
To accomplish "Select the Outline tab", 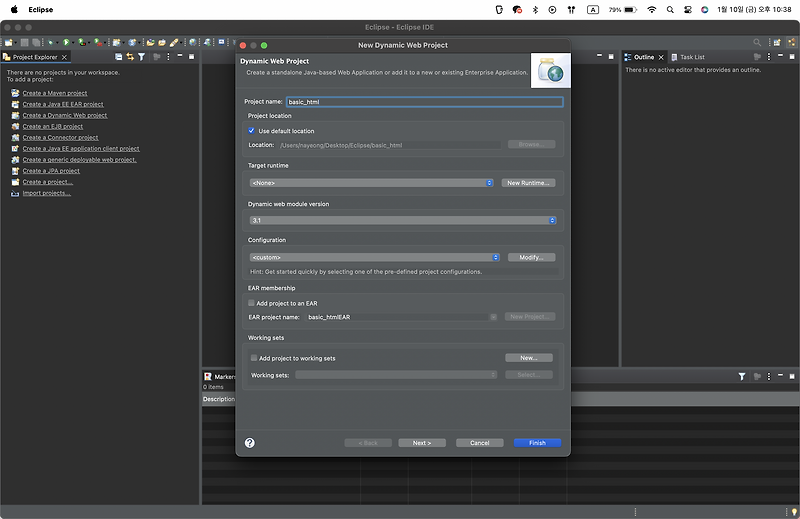I will click(x=639, y=57).
